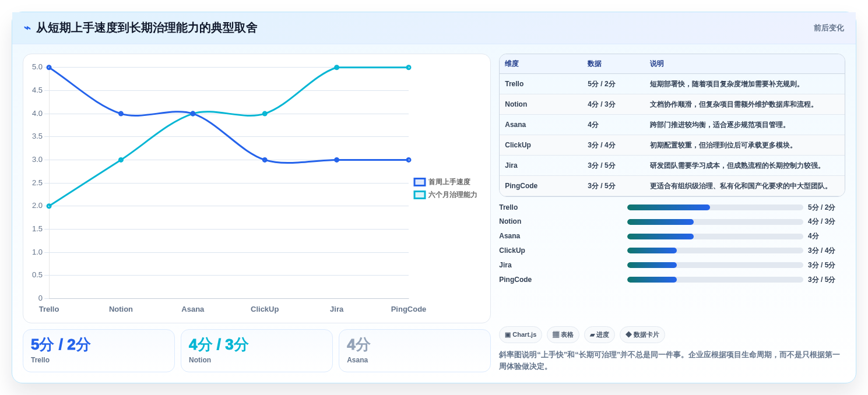Select the Asana 4分 data card
Viewport: 868px width, 395px height.
(x=414, y=351)
